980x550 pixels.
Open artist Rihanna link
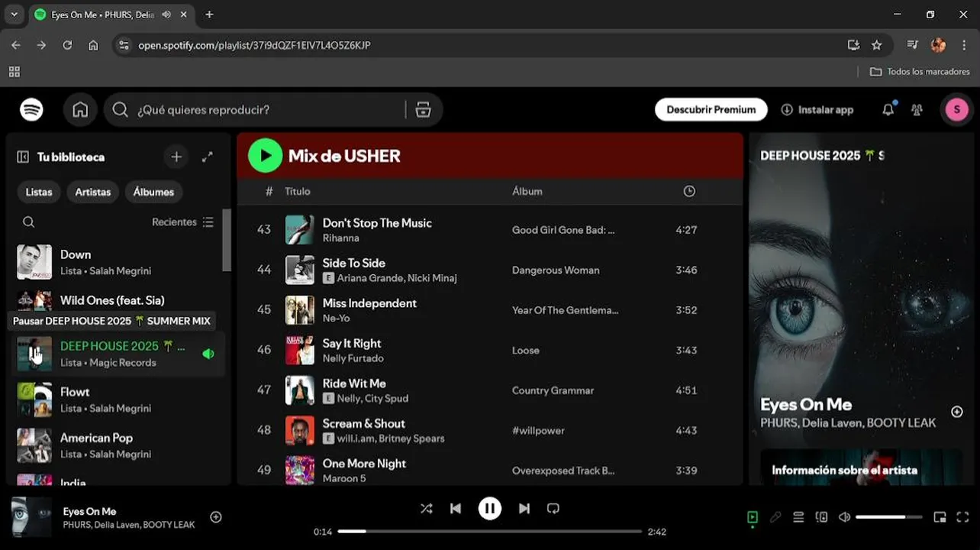pos(340,238)
